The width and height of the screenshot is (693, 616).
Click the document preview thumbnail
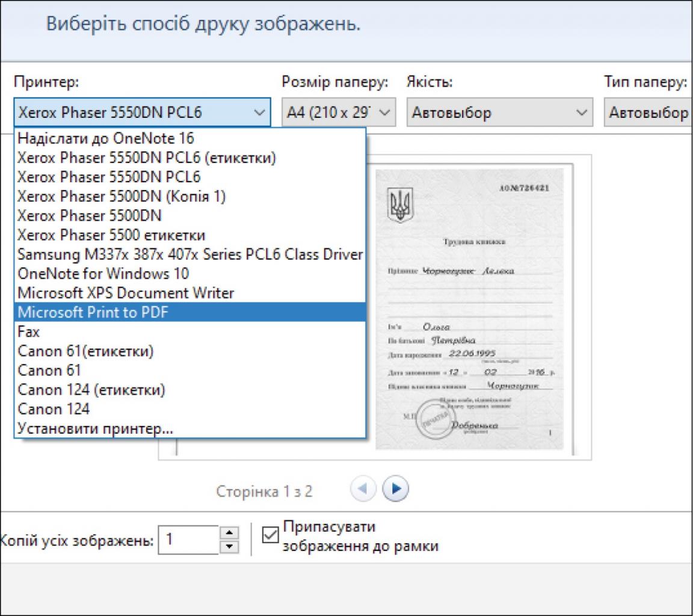[469, 309]
